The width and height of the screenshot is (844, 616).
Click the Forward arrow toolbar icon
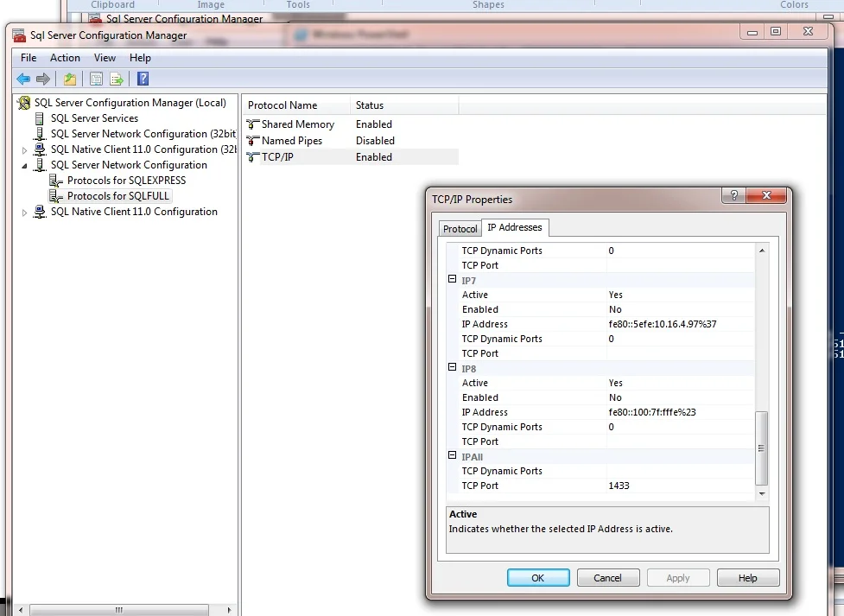(43, 79)
